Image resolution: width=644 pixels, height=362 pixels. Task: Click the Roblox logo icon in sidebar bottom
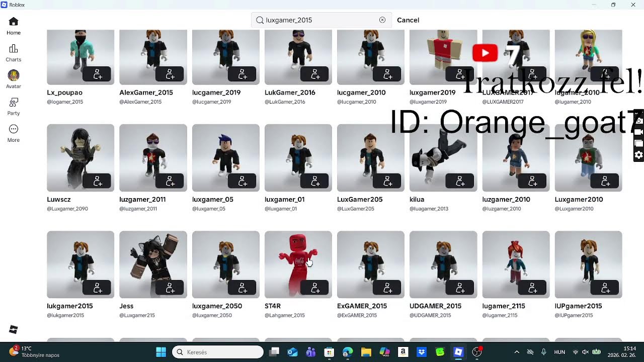(x=14, y=329)
